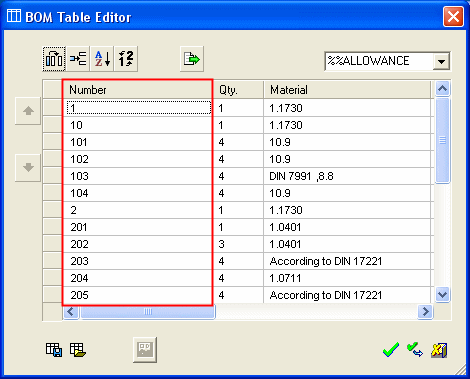
Task: Click Material cell 1.0711
Action: [x=347, y=278]
